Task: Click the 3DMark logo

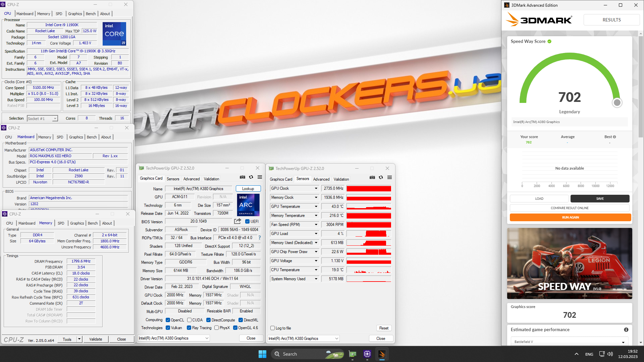Action: tap(539, 20)
